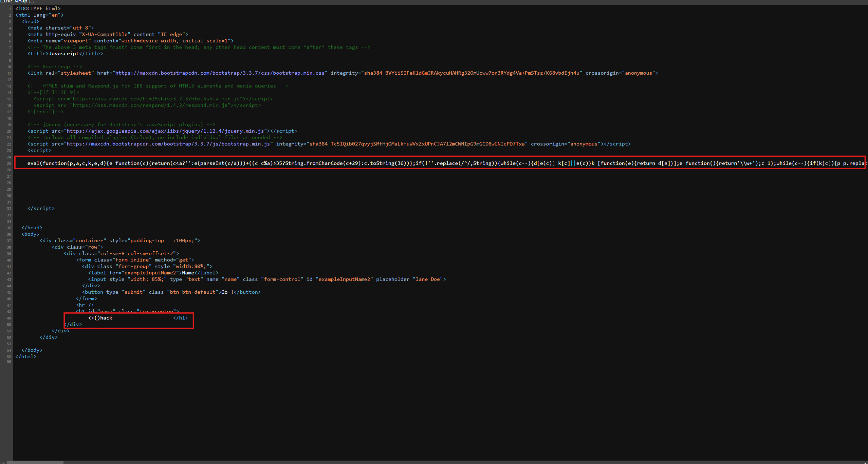Open the jquery.min.js script link
The image size is (868, 464).
click(165, 131)
